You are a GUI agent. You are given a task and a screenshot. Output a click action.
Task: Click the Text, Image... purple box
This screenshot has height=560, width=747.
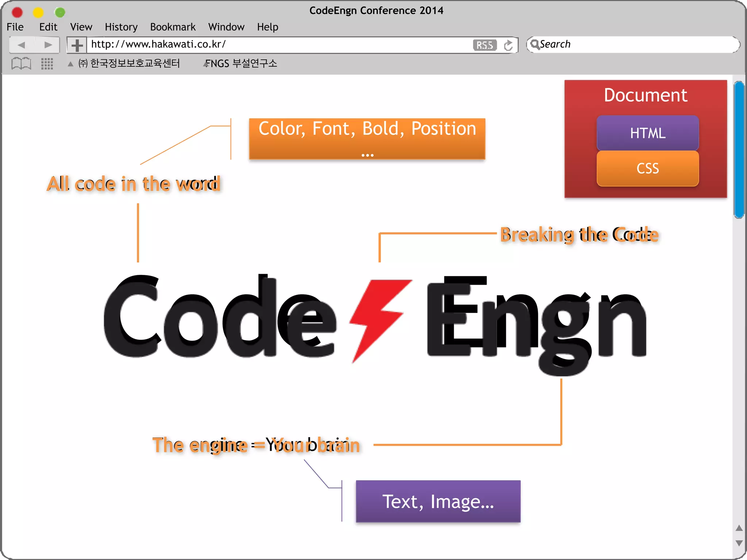[x=438, y=501]
